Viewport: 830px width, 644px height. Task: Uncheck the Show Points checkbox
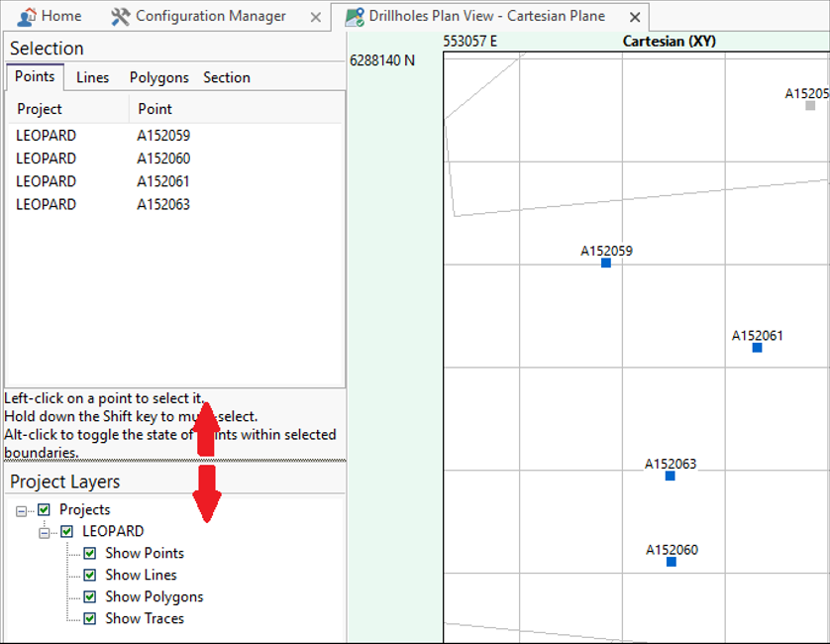click(90, 553)
